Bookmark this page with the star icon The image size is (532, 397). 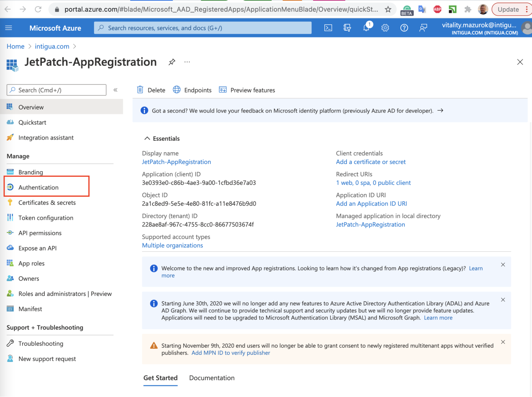pos(388,9)
